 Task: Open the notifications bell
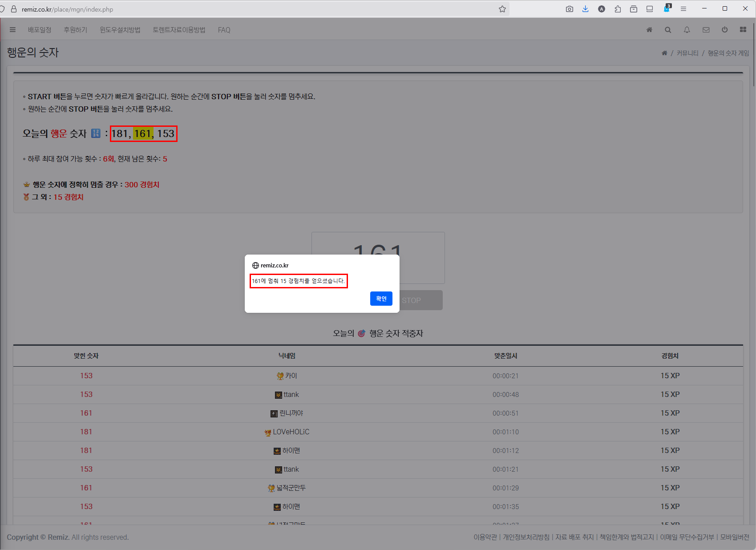687,30
